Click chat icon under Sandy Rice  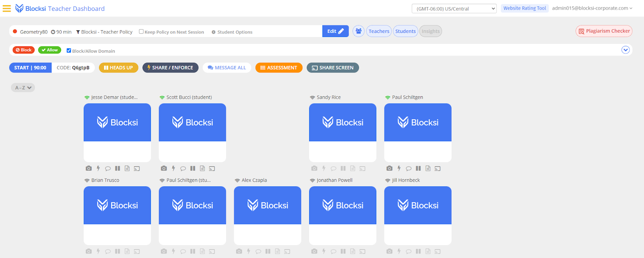pyautogui.click(x=333, y=169)
